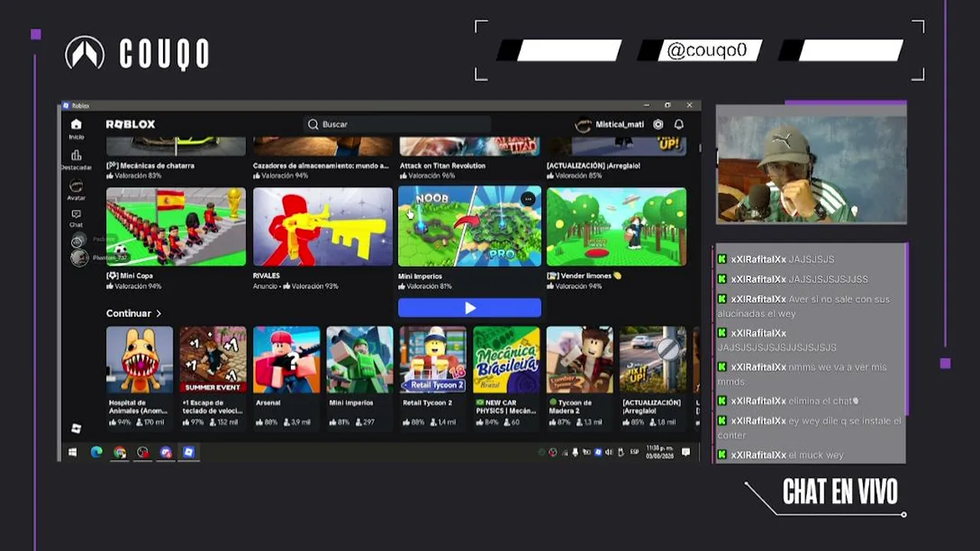Image resolution: width=980 pixels, height=551 pixels.
Task: Click the Mecánicas de chatarra title
Action: click(150, 166)
